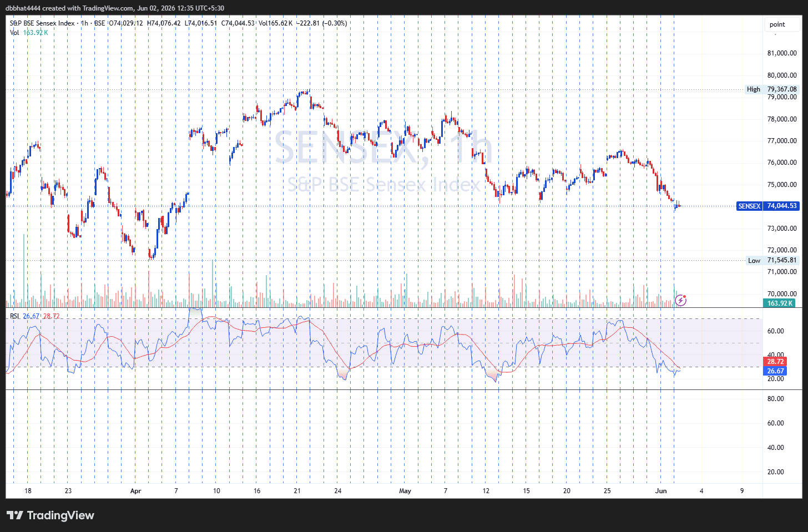Click the RSI indicator legend label
The height and width of the screenshot is (532, 808).
coord(14,316)
